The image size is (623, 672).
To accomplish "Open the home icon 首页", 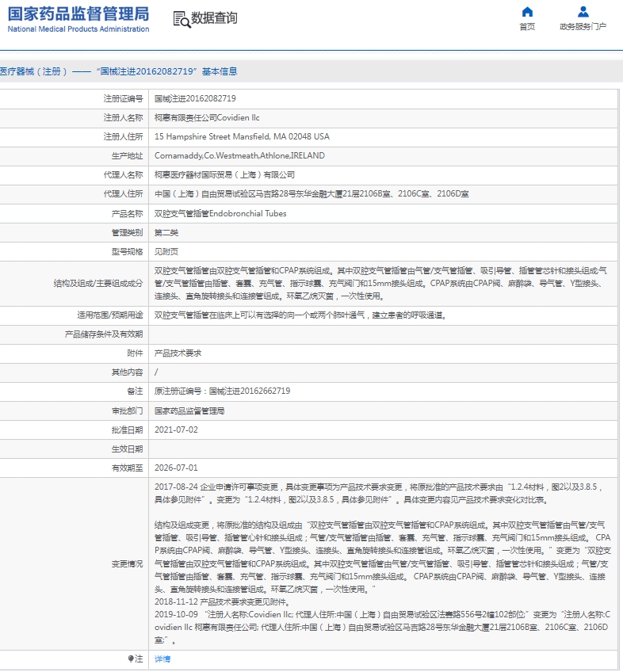I will pos(527,12).
